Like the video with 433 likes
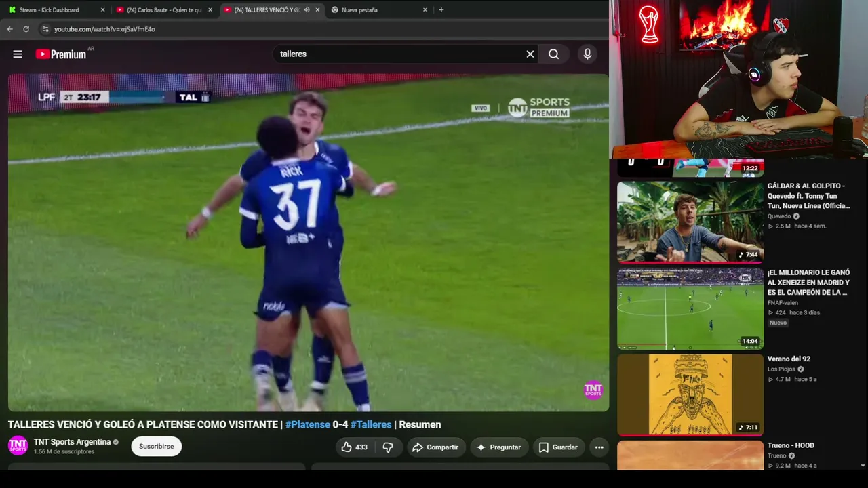 tap(355, 447)
